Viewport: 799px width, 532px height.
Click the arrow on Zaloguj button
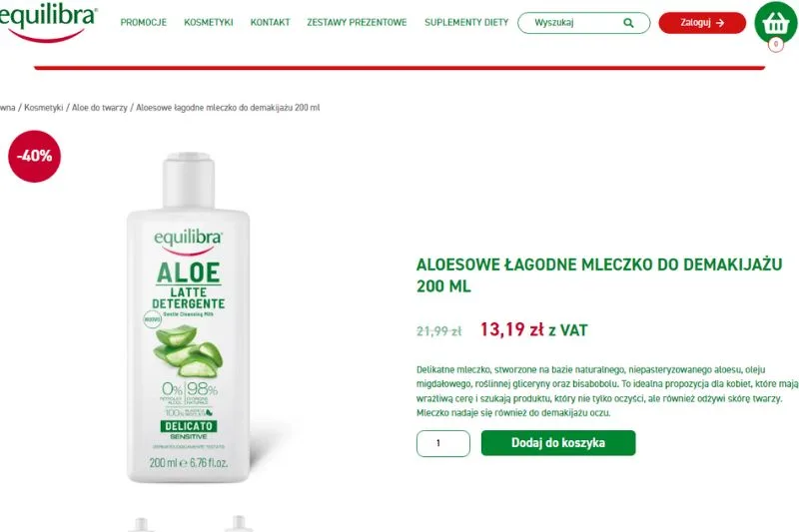click(720, 23)
